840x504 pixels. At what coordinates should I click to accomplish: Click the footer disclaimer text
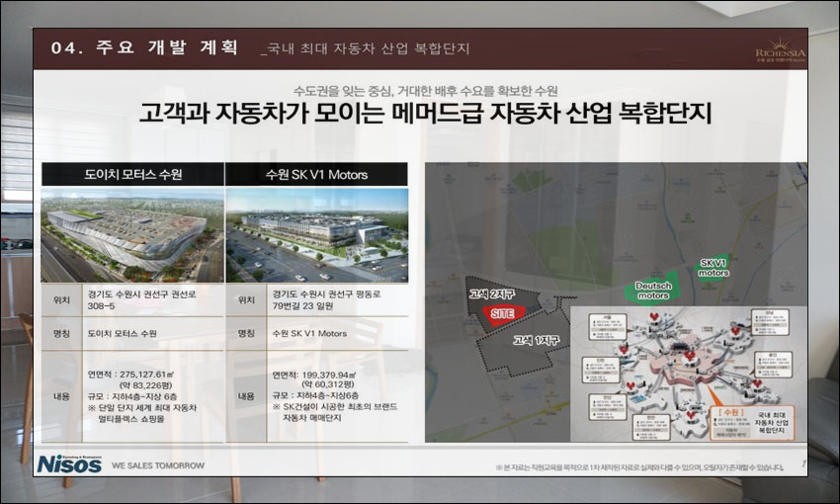[x=640, y=467]
